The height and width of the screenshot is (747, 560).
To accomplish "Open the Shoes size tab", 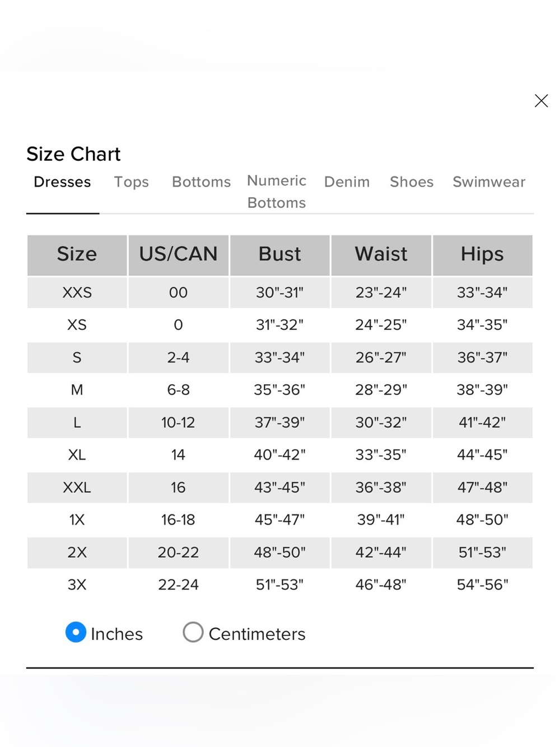I will pyautogui.click(x=412, y=182).
